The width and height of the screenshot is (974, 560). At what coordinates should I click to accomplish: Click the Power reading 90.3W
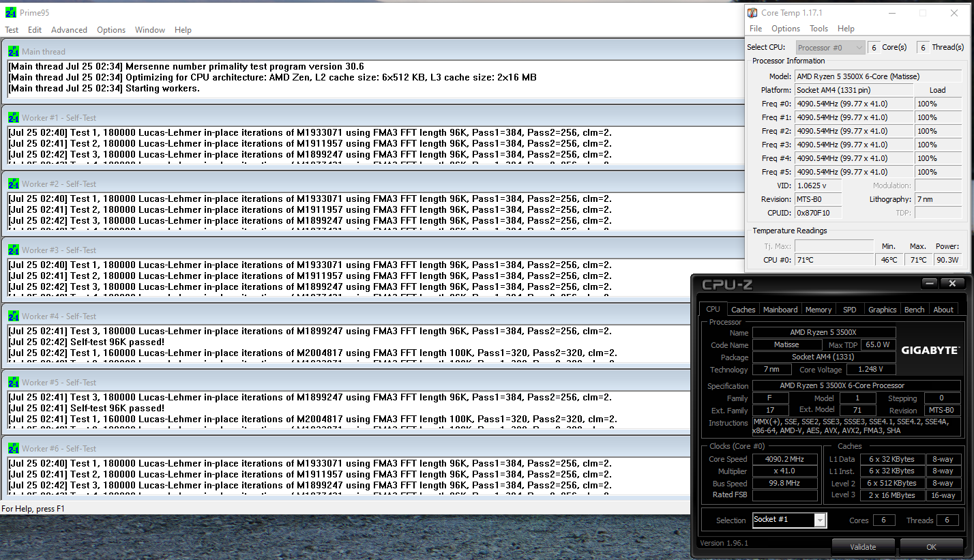click(947, 260)
